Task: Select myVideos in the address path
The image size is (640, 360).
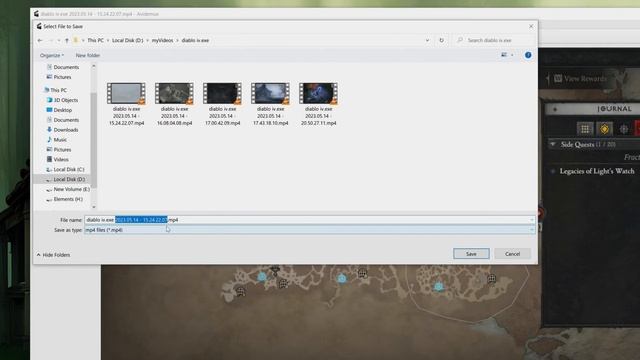Action: [162, 40]
